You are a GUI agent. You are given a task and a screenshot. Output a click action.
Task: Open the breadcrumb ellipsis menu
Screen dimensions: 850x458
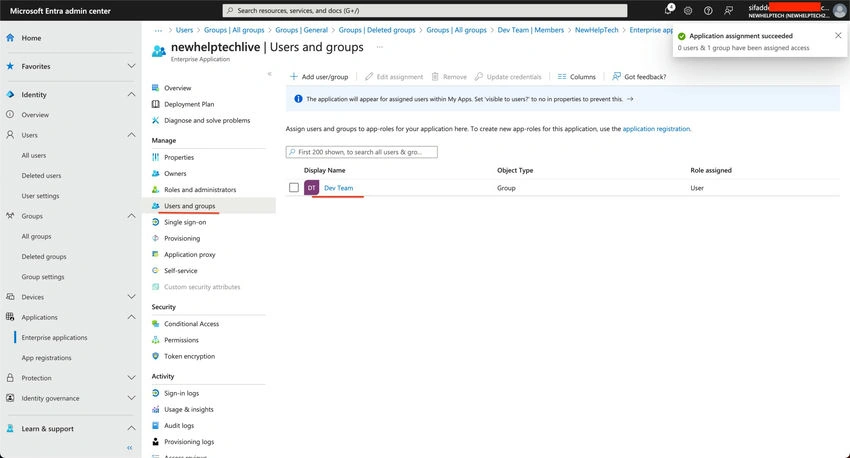[x=158, y=30]
